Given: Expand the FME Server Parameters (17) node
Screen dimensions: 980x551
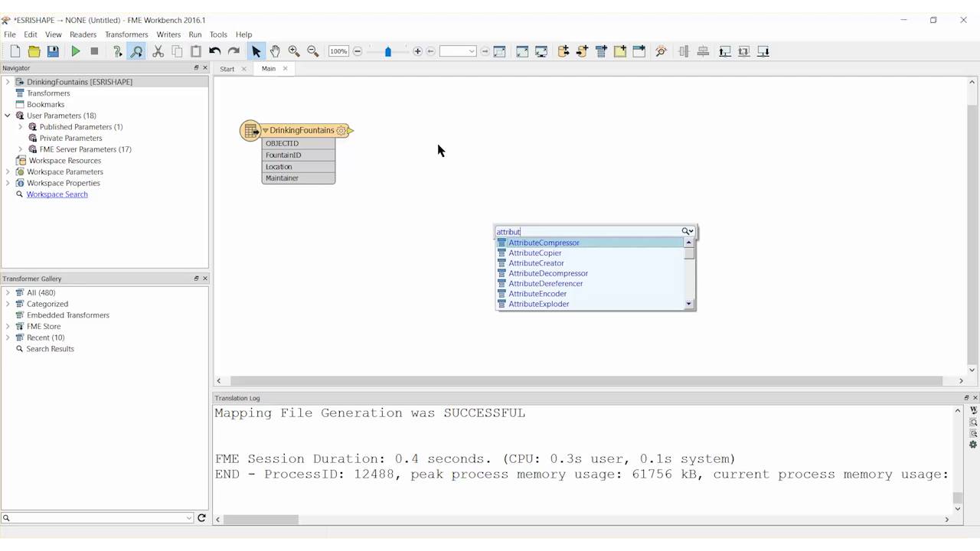Looking at the screenshot, I should (21, 149).
